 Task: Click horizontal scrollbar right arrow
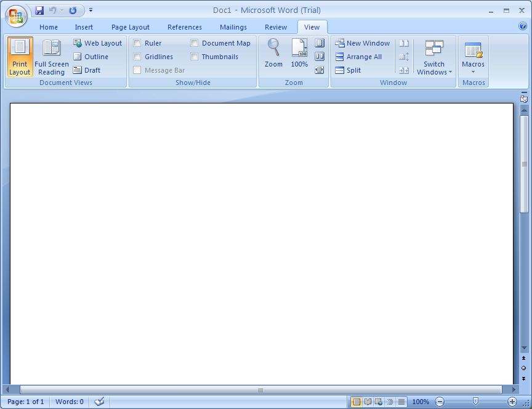click(x=514, y=390)
